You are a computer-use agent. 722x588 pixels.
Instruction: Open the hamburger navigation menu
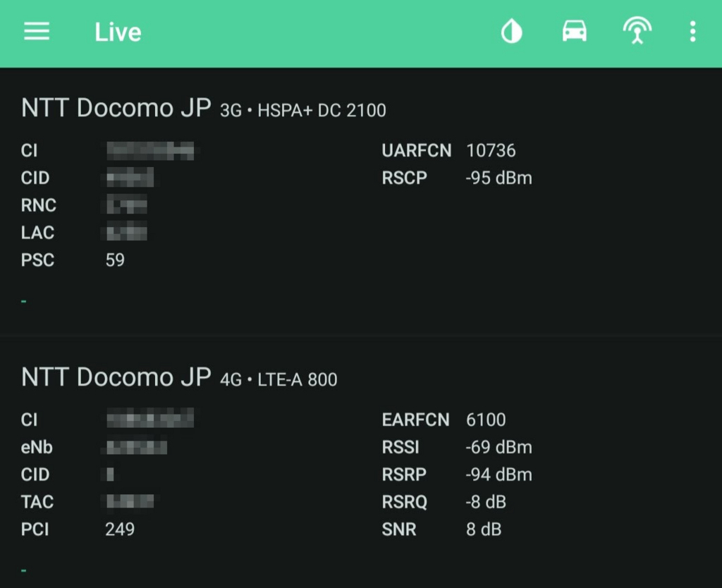37,31
